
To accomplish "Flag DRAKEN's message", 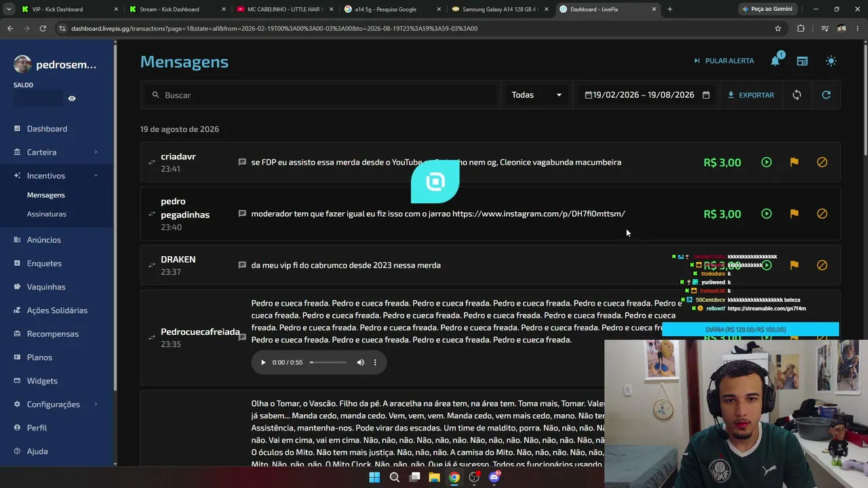I will (794, 265).
